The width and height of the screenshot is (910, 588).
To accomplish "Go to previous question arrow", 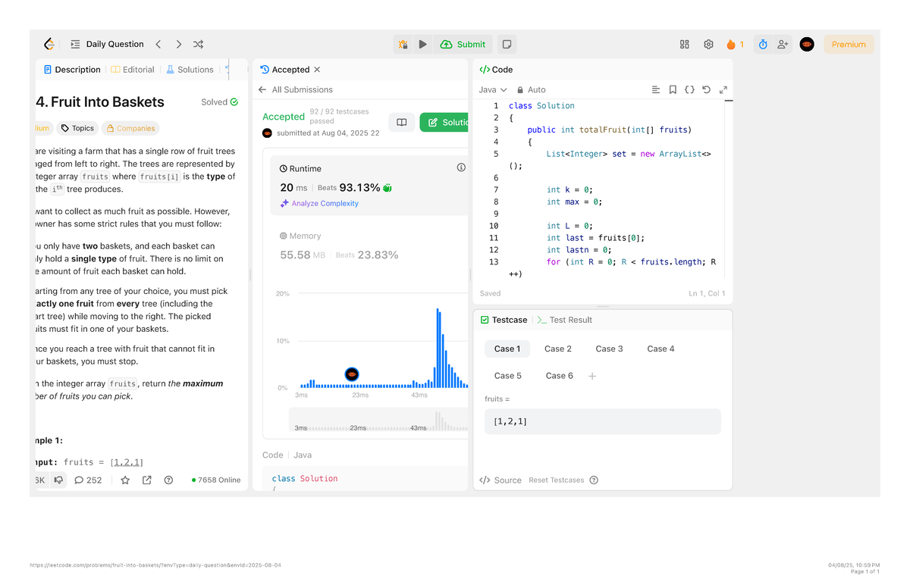I will click(x=158, y=44).
